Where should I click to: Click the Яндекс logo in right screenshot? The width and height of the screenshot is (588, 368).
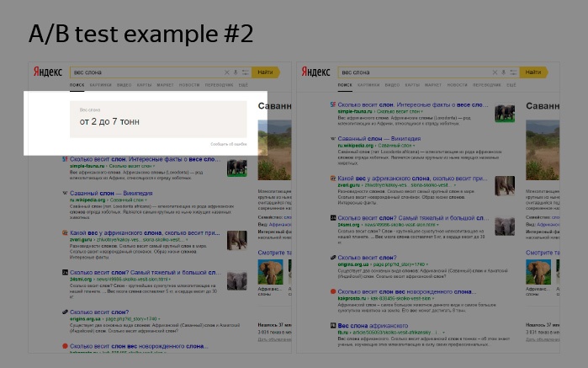(315, 72)
